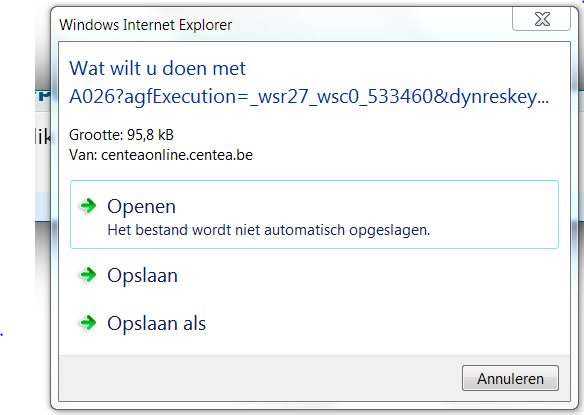Pick the Opslaan als option text

click(x=156, y=323)
